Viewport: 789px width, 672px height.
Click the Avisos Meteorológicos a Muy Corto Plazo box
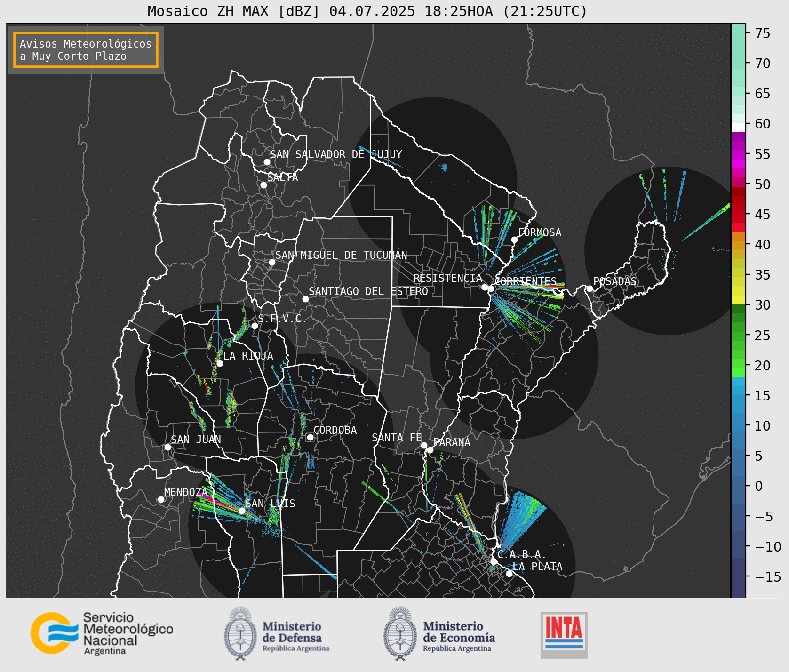tap(86, 50)
